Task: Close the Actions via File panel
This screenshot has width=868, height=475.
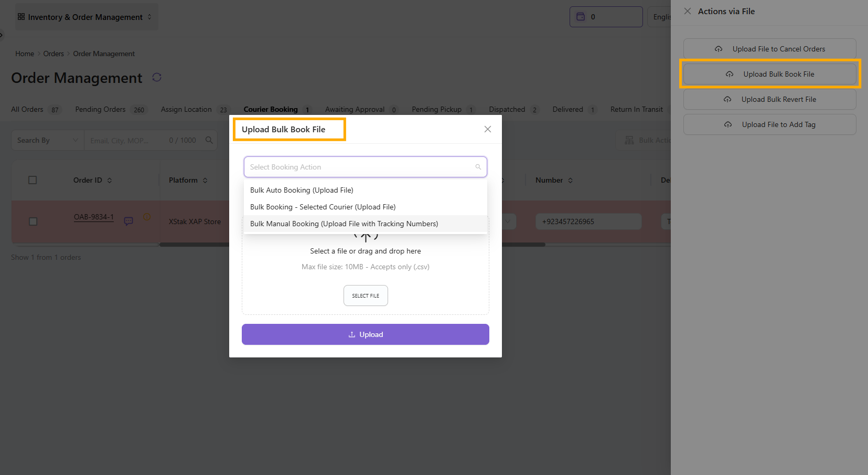Action: tap(688, 11)
